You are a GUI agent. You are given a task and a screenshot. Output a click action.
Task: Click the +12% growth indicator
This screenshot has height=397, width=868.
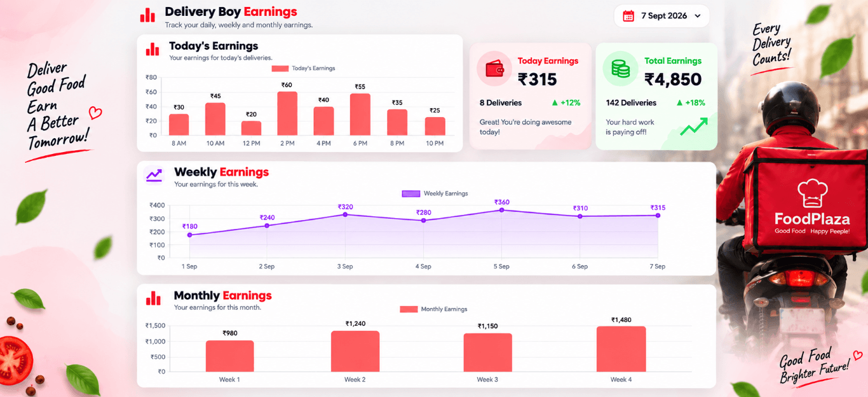tap(566, 102)
